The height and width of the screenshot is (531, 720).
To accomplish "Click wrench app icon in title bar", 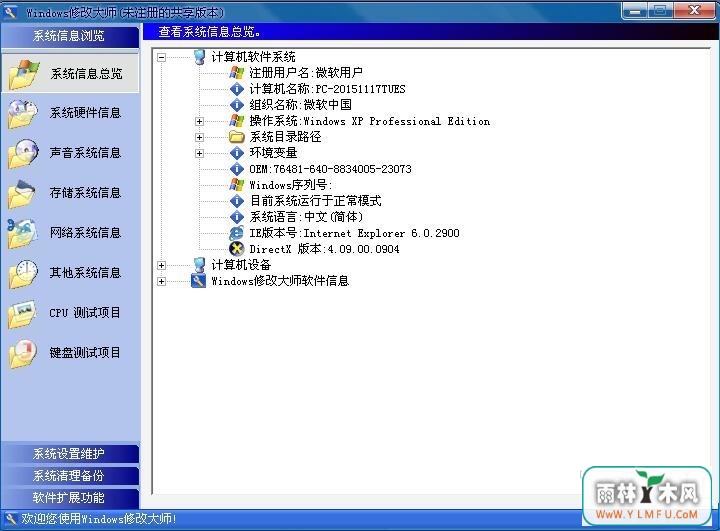I will pyautogui.click(x=10, y=12).
